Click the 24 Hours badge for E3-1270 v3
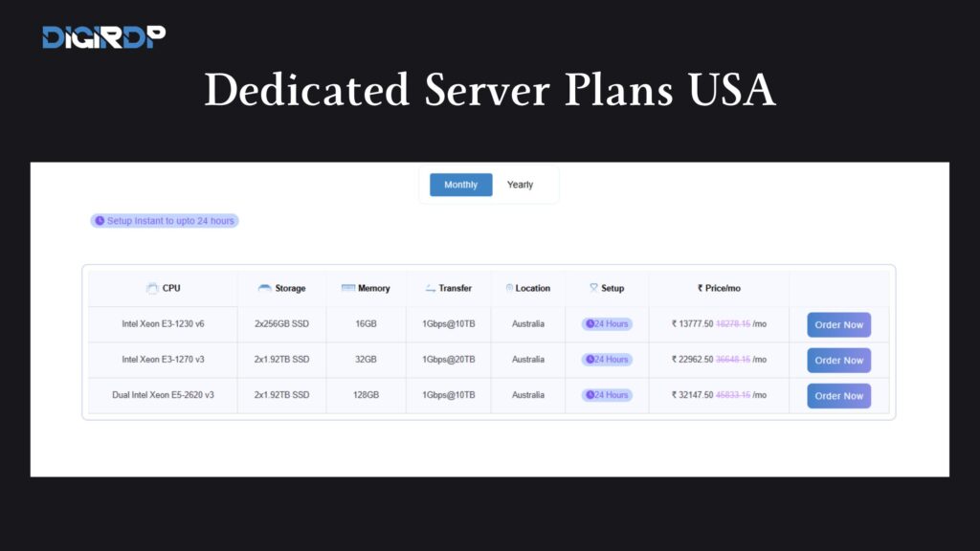 [x=607, y=360]
